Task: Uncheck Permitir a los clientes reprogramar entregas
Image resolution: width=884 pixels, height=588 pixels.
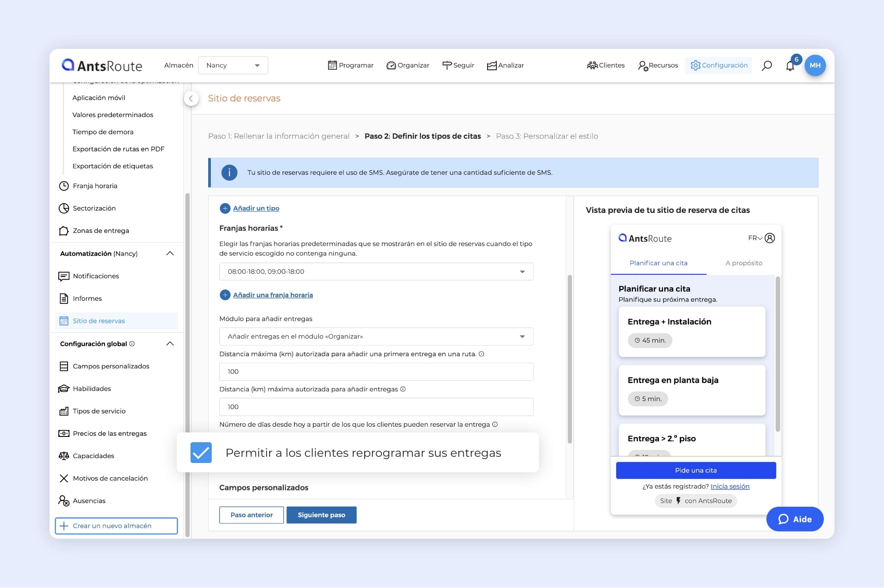Action: click(x=201, y=453)
